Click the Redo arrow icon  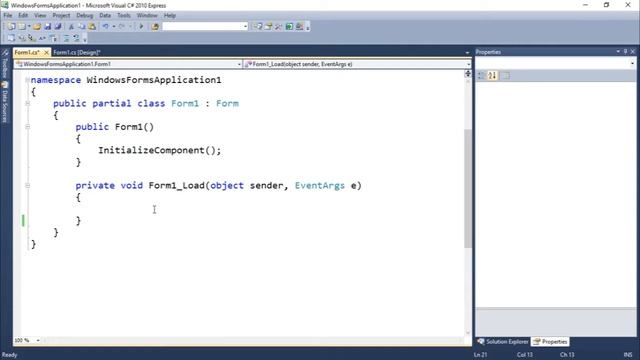(122, 27)
